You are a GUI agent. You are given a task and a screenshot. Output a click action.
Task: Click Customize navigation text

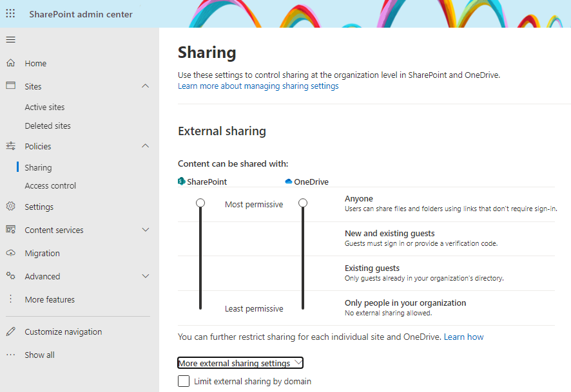point(63,331)
